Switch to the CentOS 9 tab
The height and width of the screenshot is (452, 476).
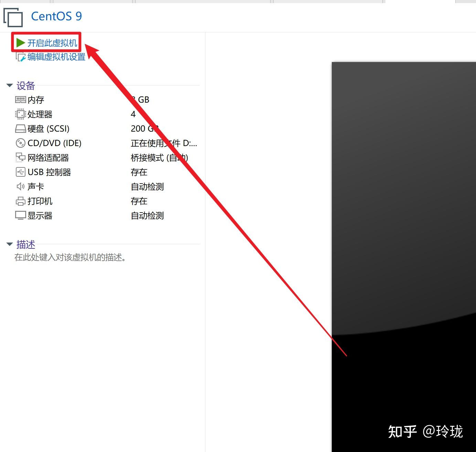[x=202, y=2]
